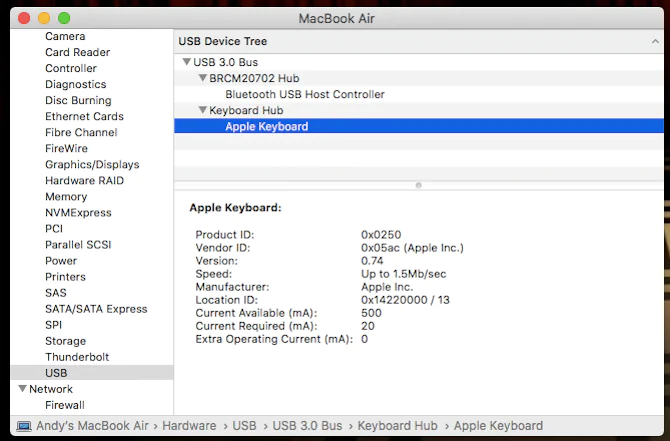The image size is (670, 441).
Task: Click Hardware in the bottom path bar
Action: pyautogui.click(x=189, y=426)
